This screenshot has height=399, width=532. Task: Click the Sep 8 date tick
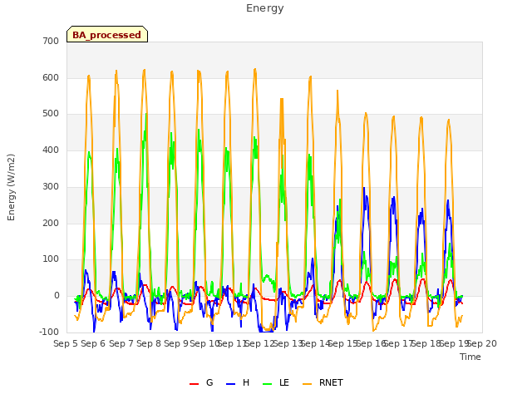(149, 343)
